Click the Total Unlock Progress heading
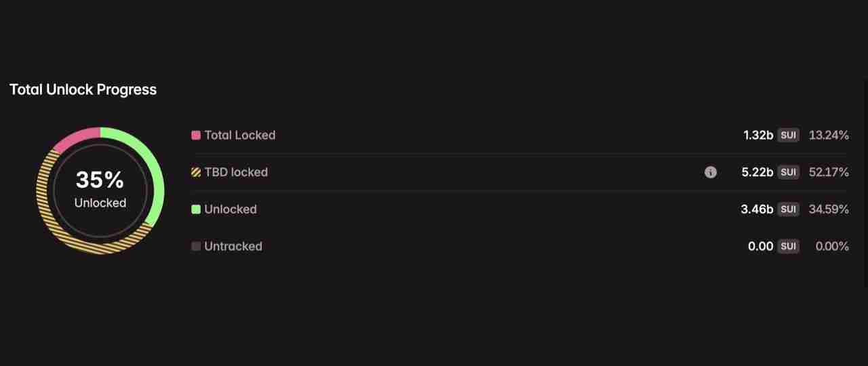This screenshot has width=868, height=366. click(x=83, y=89)
